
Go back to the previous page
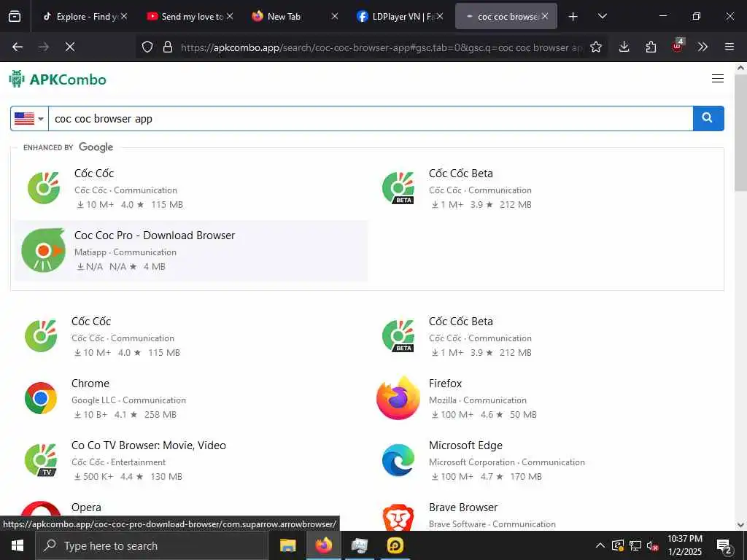click(x=18, y=47)
